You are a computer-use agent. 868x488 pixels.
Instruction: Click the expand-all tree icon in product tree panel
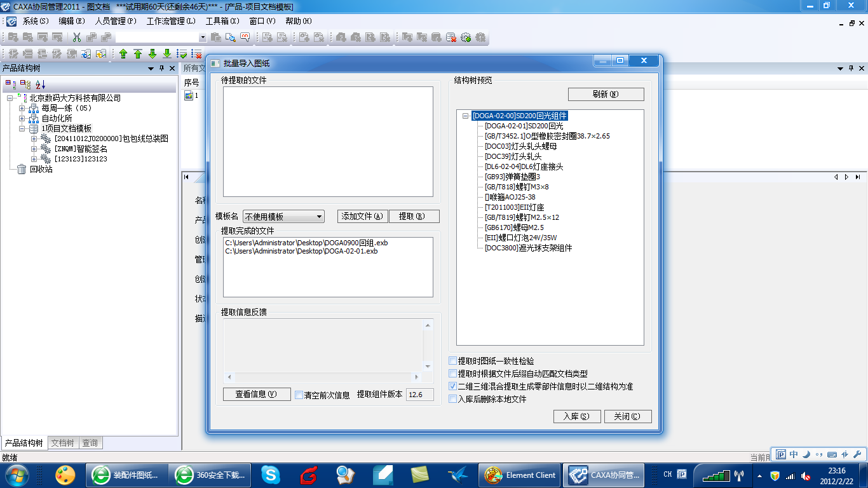[x=10, y=84]
